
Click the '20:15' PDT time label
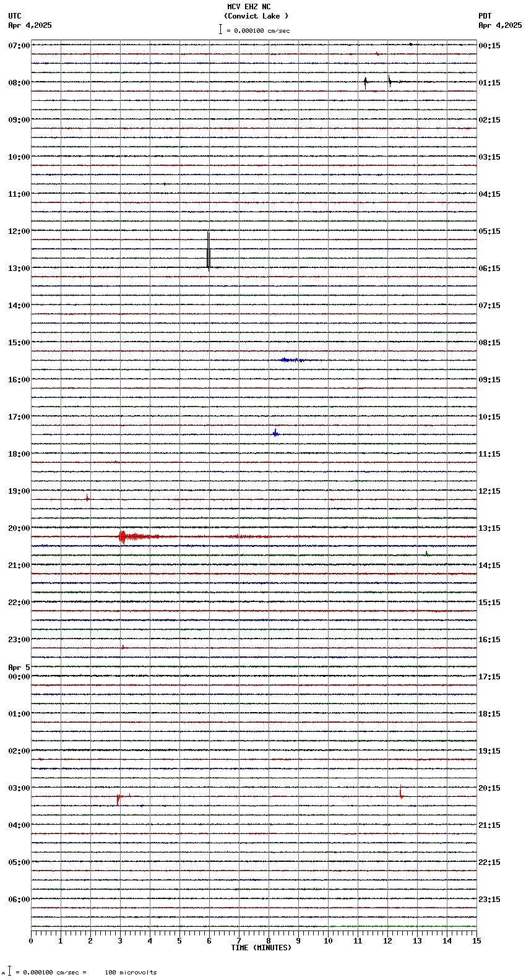(x=489, y=788)
